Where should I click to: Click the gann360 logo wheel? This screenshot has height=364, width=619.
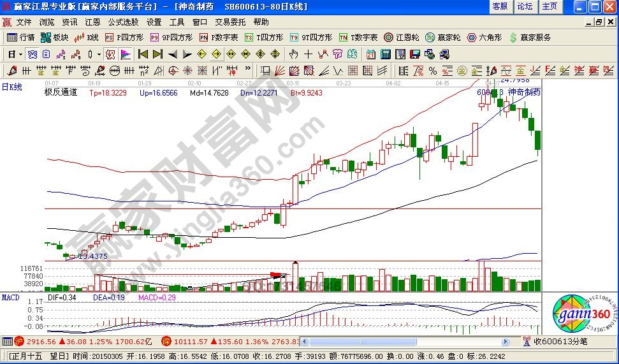tap(576, 314)
